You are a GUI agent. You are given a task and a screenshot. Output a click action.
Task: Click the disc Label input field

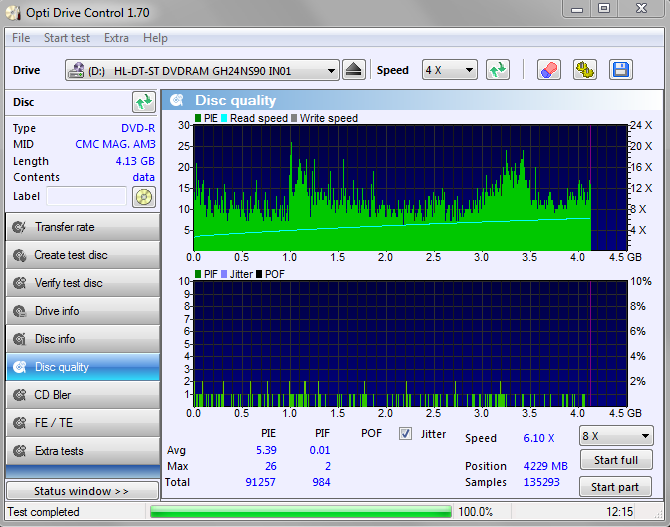(86, 197)
